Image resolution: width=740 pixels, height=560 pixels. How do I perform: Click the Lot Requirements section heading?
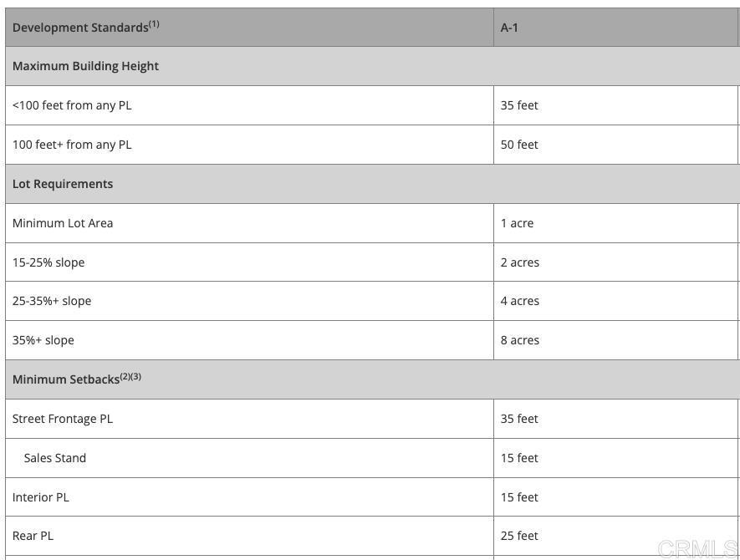[x=63, y=184]
